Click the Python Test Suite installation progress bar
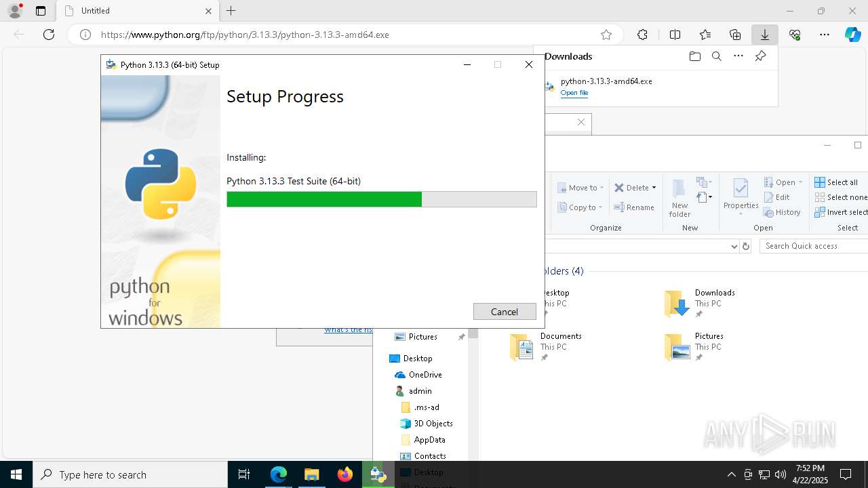Image resolution: width=868 pixels, height=488 pixels. pyautogui.click(x=382, y=199)
